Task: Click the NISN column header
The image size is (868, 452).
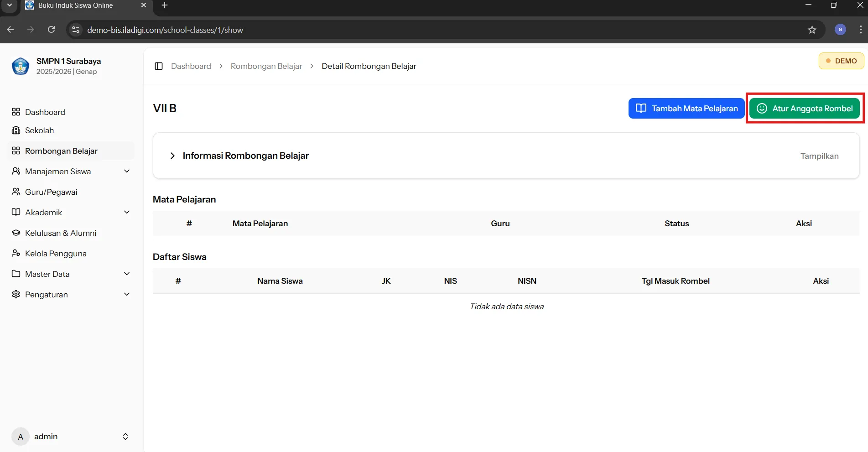Action: pyautogui.click(x=527, y=281)
